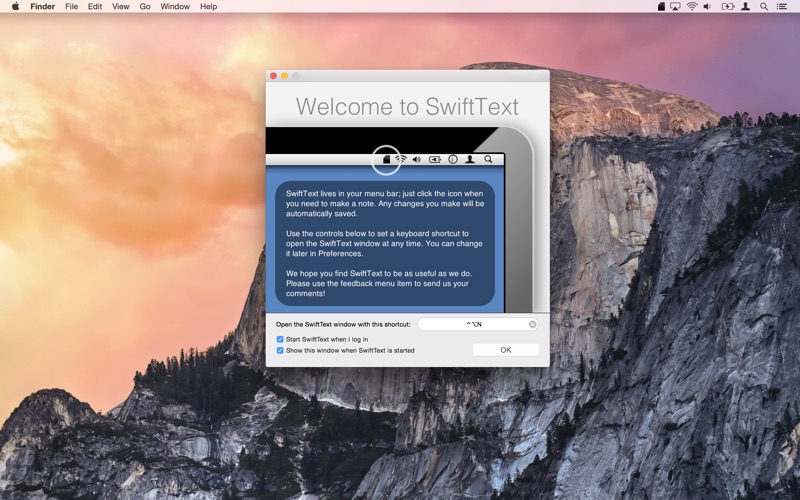Clear the shortcut field with the x button
Screen dimensions: 800x500
pos(532,324)
